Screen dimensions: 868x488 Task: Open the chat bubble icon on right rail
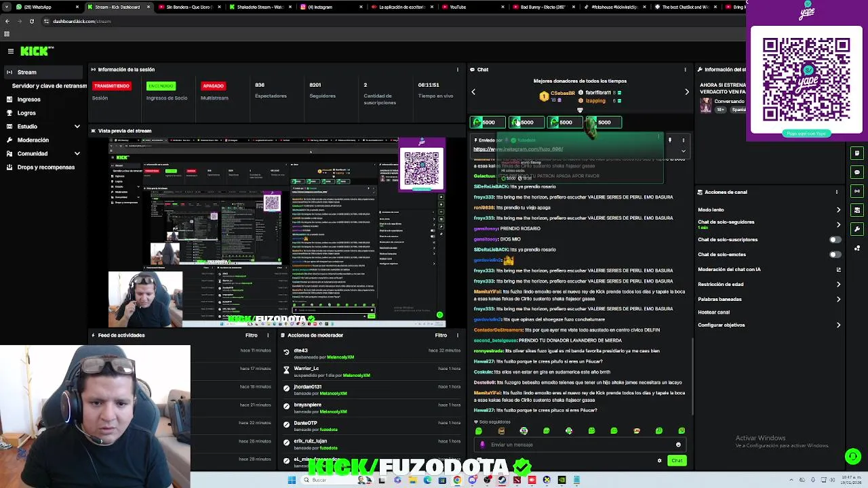pyautogui.click(x=857, y=172)
